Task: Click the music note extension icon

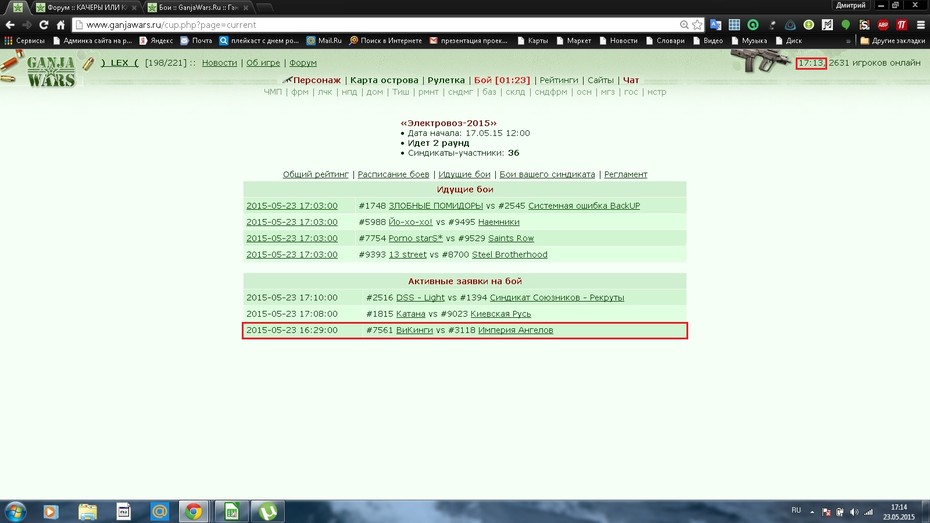Action: click(827, 25)
